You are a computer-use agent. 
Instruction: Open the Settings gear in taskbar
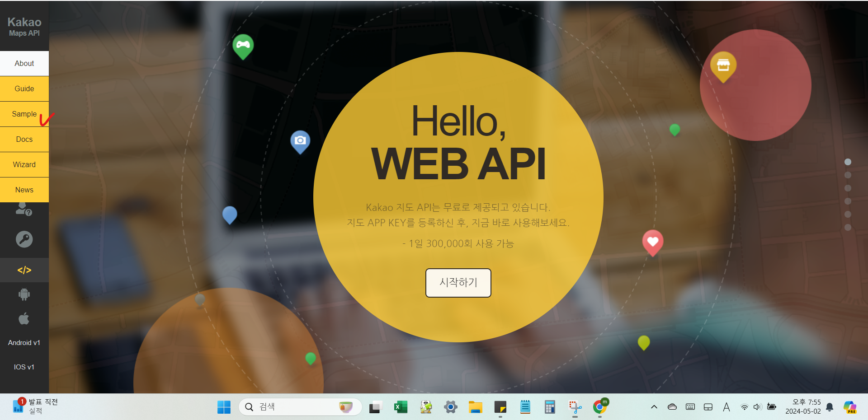(x=450, y=407)
